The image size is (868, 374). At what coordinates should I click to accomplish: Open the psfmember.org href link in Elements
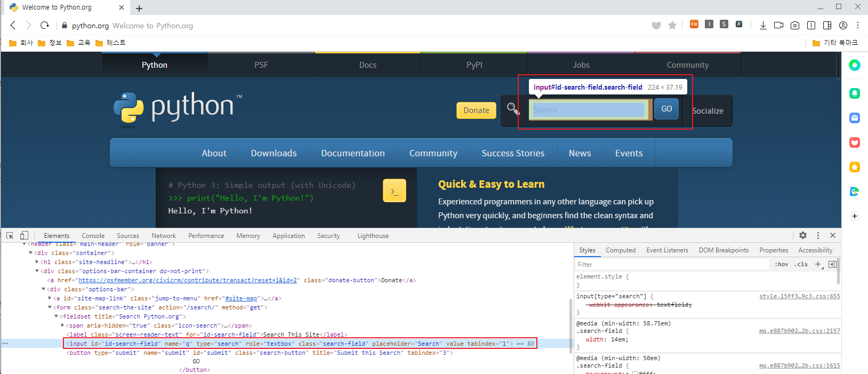(x=188, y=280)
